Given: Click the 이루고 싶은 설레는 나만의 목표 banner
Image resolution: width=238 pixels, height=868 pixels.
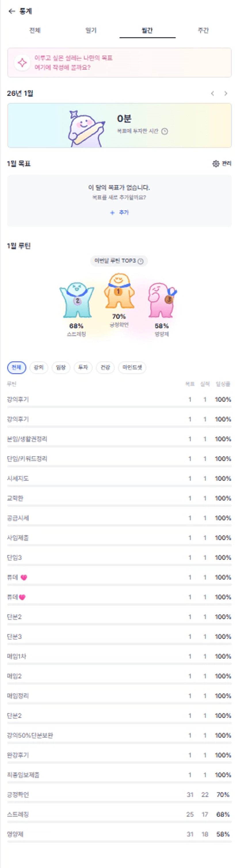Looking at the screenshot, I should [119, 63].
